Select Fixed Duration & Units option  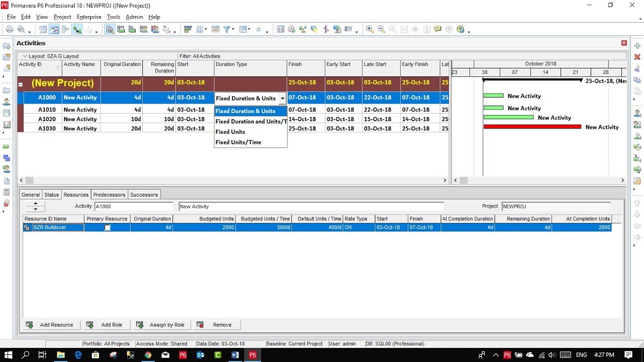pyautogui.click(x=251, y=111)
